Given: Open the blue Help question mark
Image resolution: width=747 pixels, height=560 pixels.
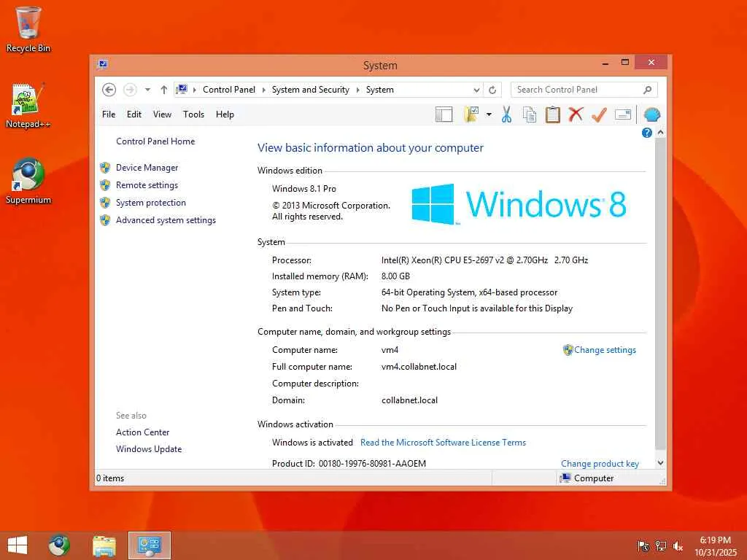Looking at the screenshot, I should coord(646,133).
